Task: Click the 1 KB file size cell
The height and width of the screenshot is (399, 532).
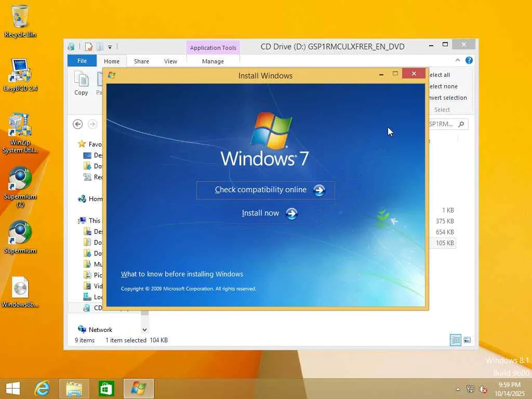Action: click(x=448, y=210)
